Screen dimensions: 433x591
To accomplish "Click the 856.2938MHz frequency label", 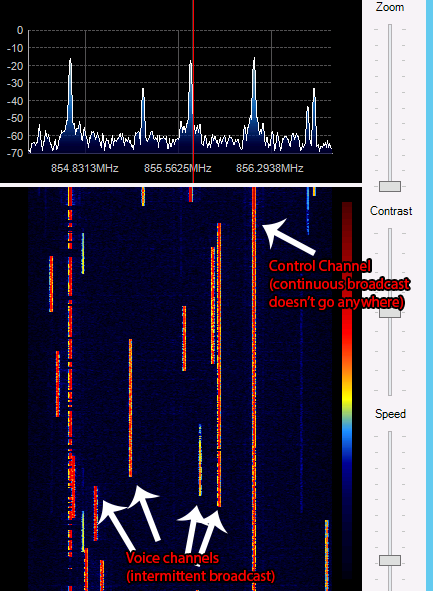I will click(x=270, y=168).
